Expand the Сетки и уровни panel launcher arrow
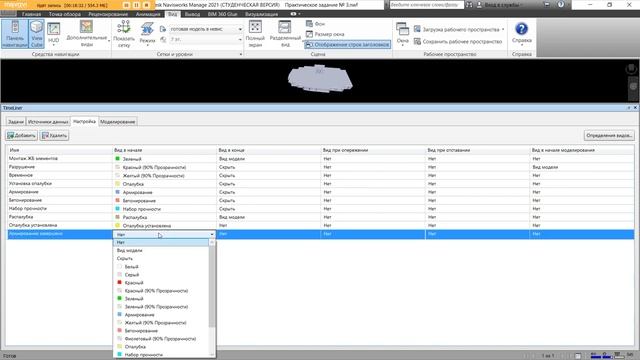Viewport: 640px width, 360px height. (x=240, y=54)
